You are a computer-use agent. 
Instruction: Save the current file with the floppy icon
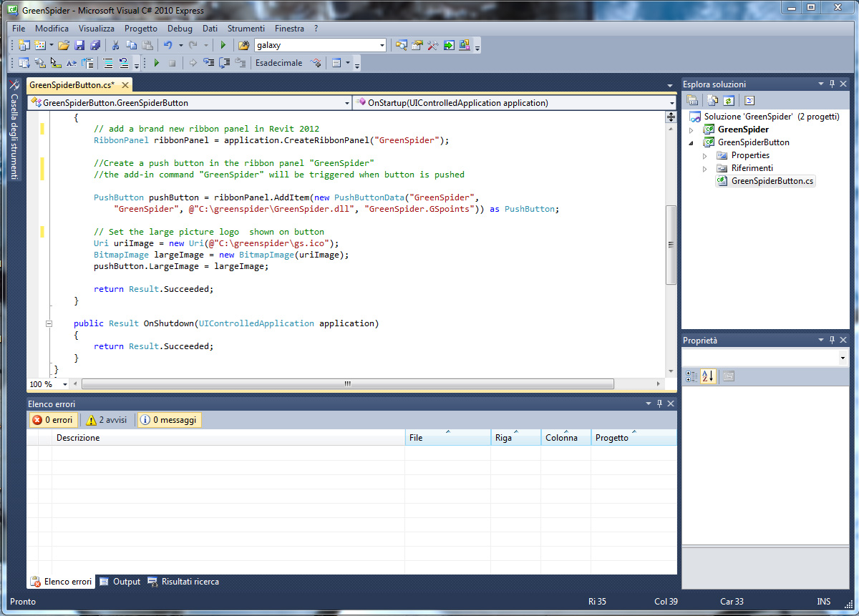click(79, 45)
